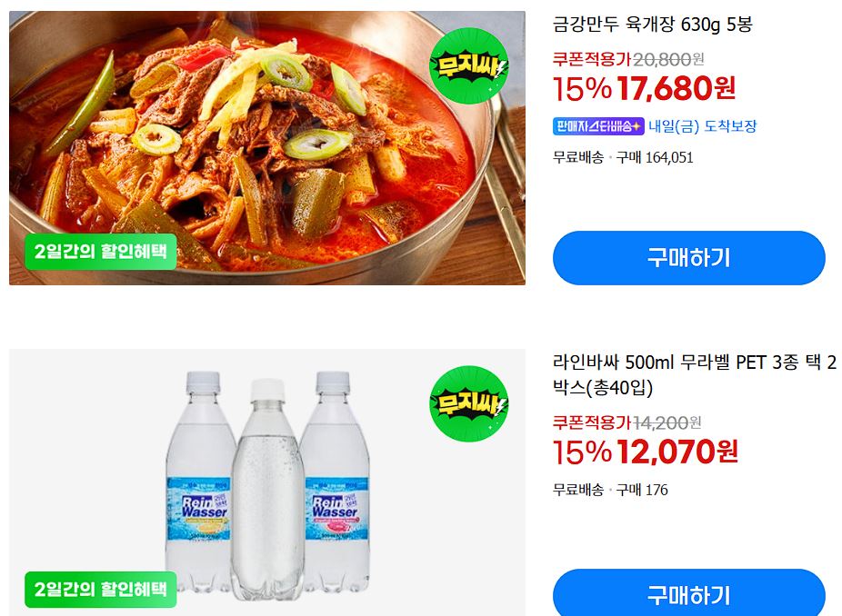Click the 2일간의 할인혜택 label on yukgaejang image

click(x=100, y=252)
